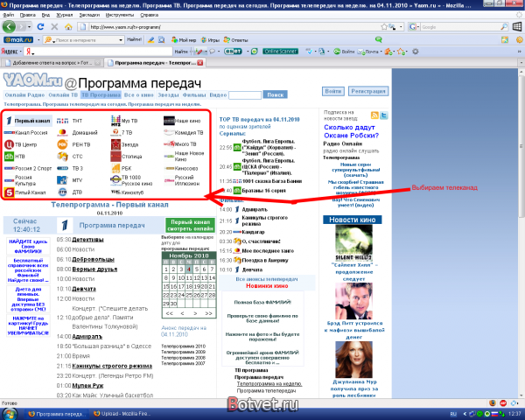This screenshot has width=525, height=420.
Task: Pick the РЕН ТВ orange icon
Action: 62,144
